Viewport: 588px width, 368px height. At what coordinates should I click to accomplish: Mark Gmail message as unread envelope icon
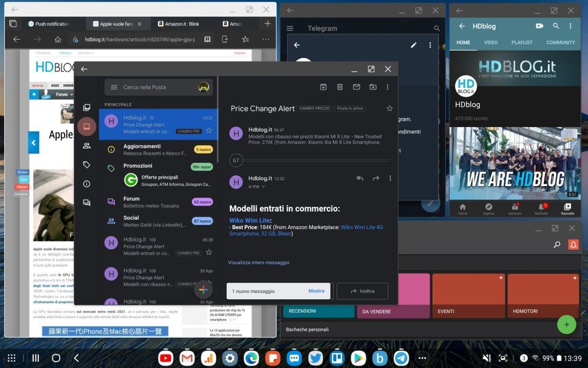point(356,87)
